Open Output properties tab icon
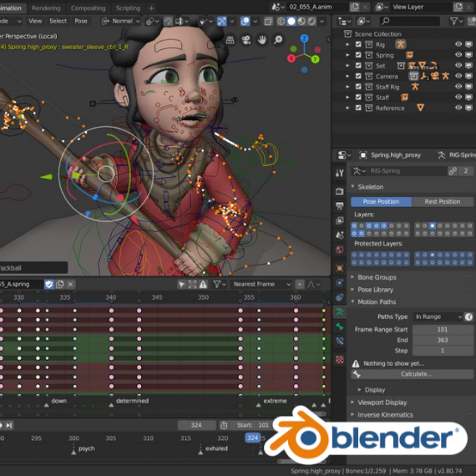This screenshot has height=476, width=476. pos(340,205)
